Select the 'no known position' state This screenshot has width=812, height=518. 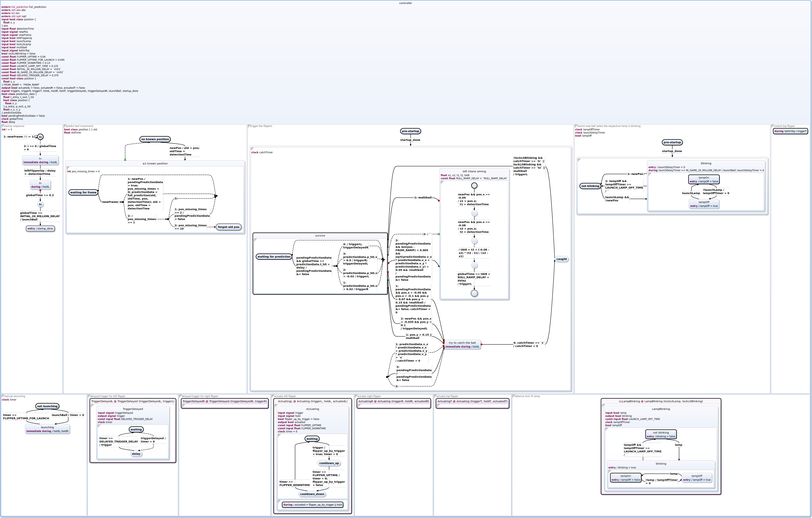point(155,139)
